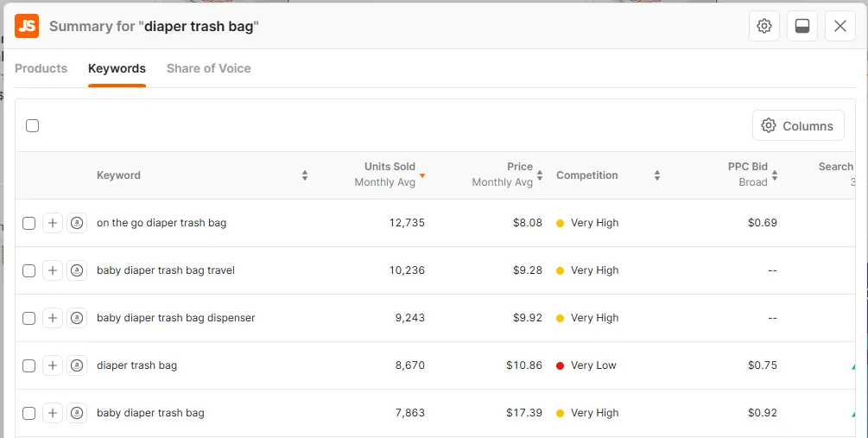Click plus icon for "on the go diaper trash bag"
868x438 pixels.
53,223
